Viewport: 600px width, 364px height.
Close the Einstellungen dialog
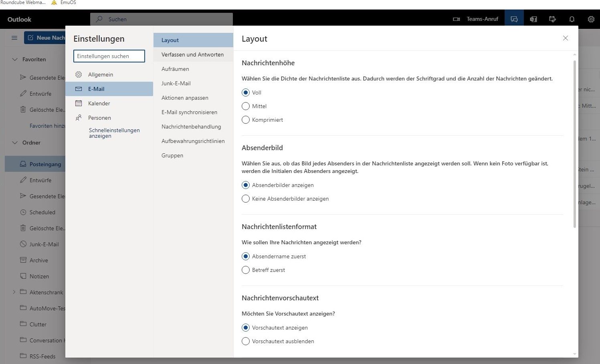(566, 38)
